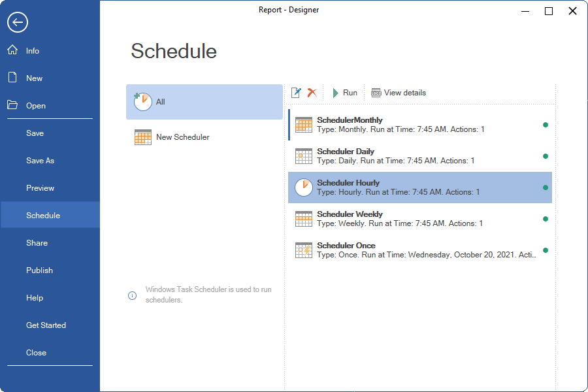The height and width of the screenshot is (392, 588).
Task: Open the Info menu item
Action: point(33,51)
